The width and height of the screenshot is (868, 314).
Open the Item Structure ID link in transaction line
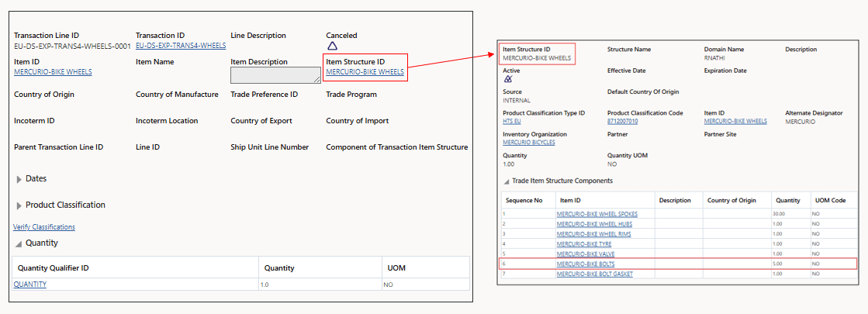coord(365,72)
